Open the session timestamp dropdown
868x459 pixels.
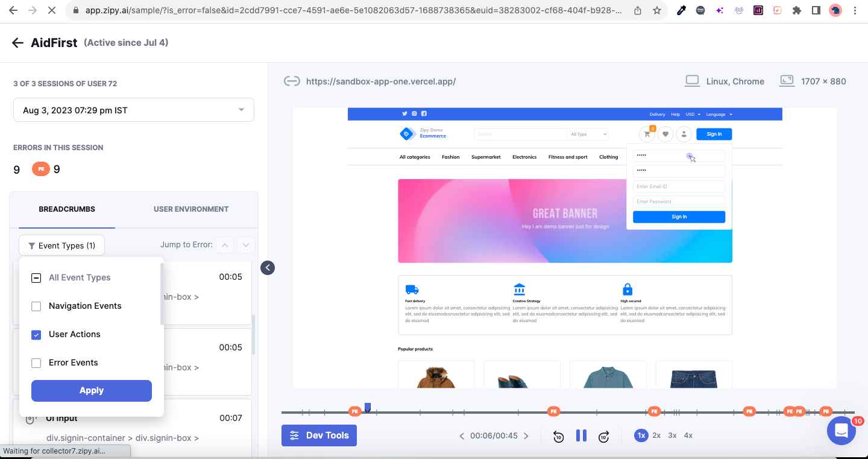(x=133, y=109)
